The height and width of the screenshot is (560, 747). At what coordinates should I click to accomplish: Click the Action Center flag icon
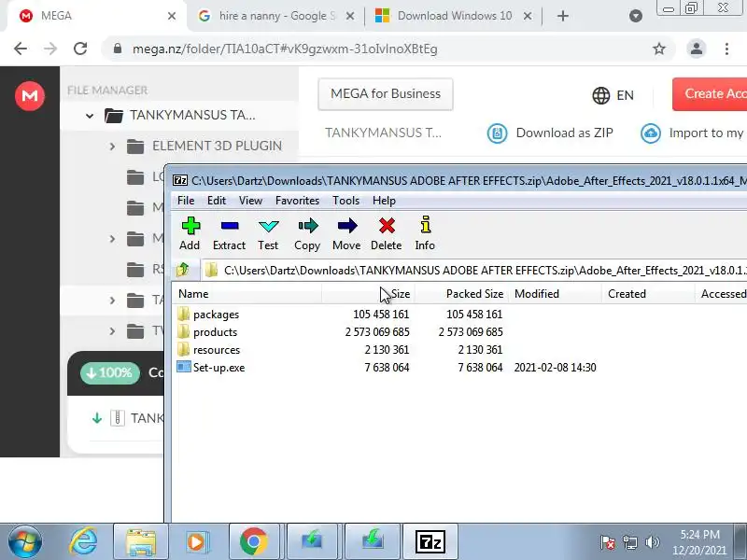point(608,542)
